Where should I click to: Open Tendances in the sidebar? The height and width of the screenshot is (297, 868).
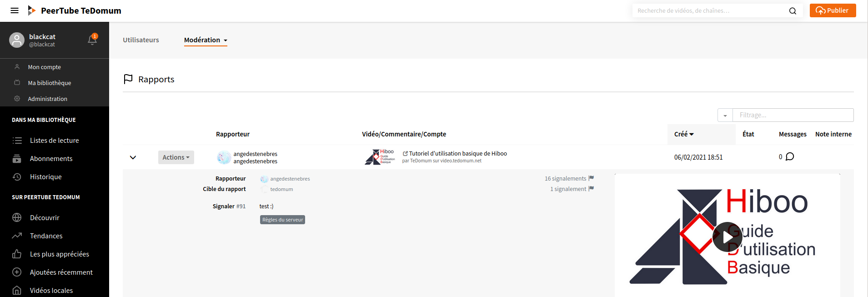46,236
